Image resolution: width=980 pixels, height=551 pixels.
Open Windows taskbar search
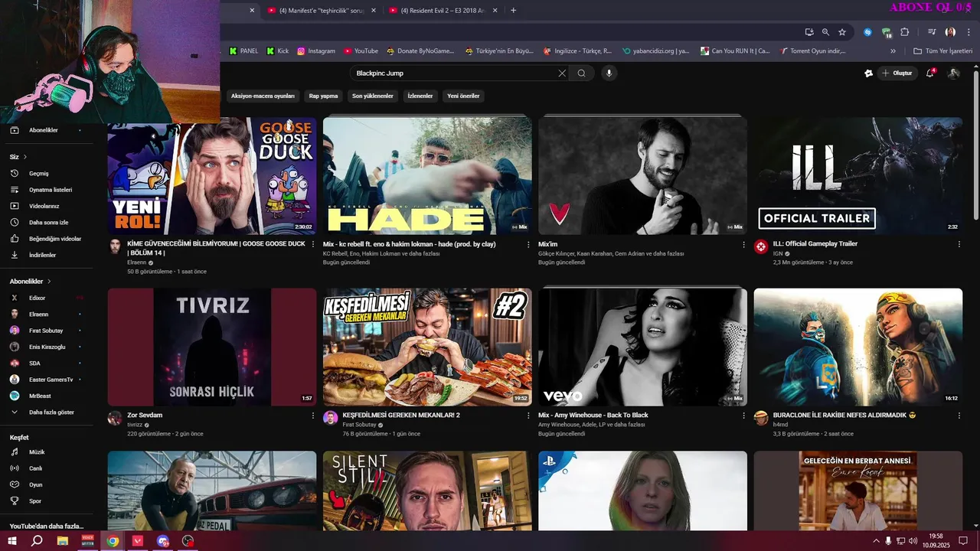[x=37, y=541]
